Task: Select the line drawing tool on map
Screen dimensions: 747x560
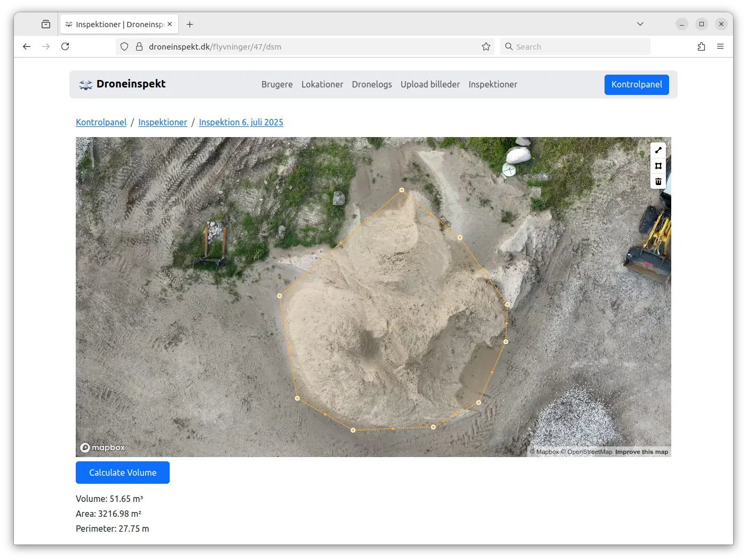Action: (658, 150)
